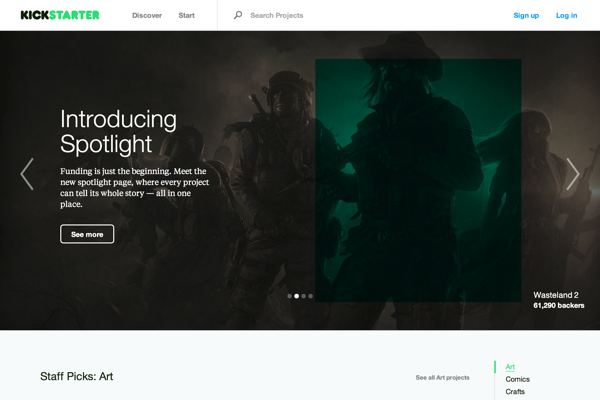Open the Wasteland 2 project link
The height and width of the screenshot is (400, 600).
point(556,295)
